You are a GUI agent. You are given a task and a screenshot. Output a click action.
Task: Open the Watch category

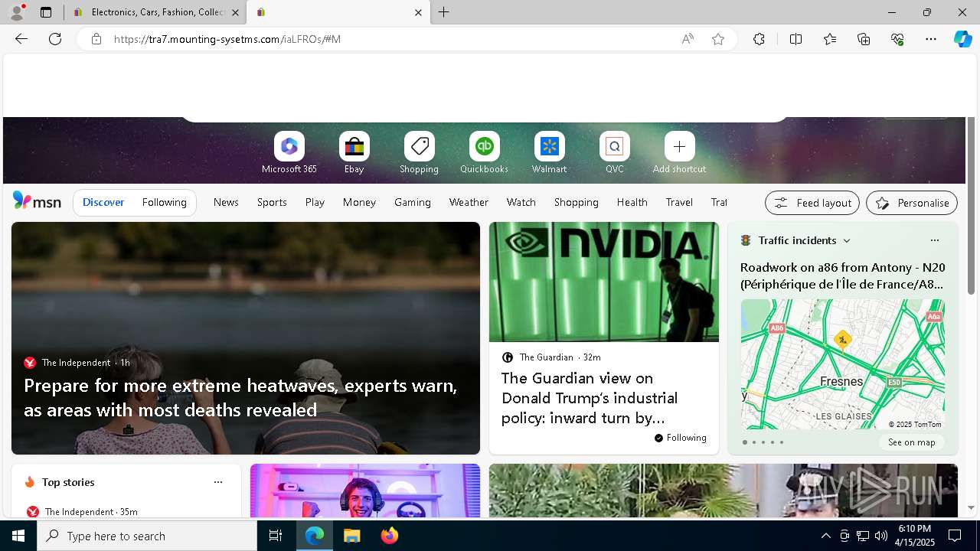[521, 202]
